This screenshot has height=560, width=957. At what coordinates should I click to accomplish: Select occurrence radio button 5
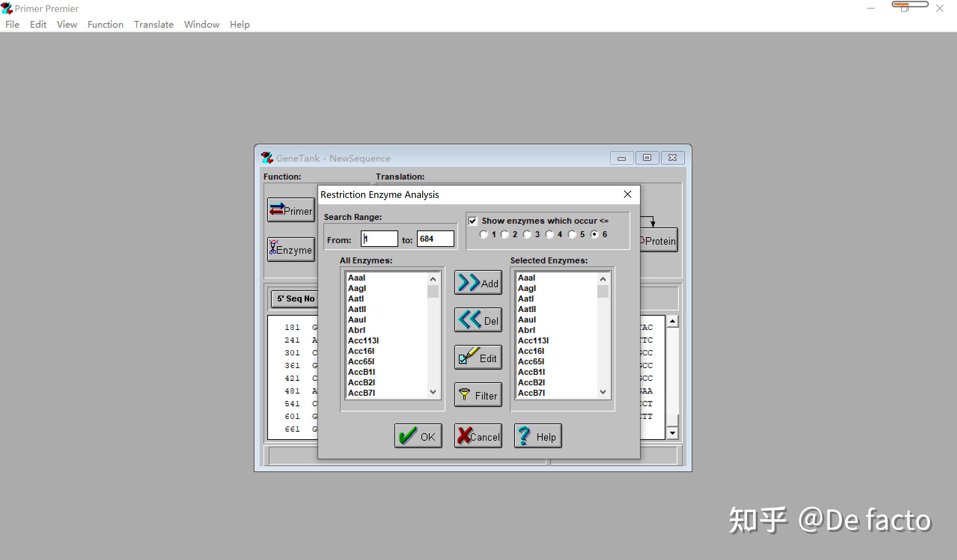pyautogui.click(x=572, y=235)
